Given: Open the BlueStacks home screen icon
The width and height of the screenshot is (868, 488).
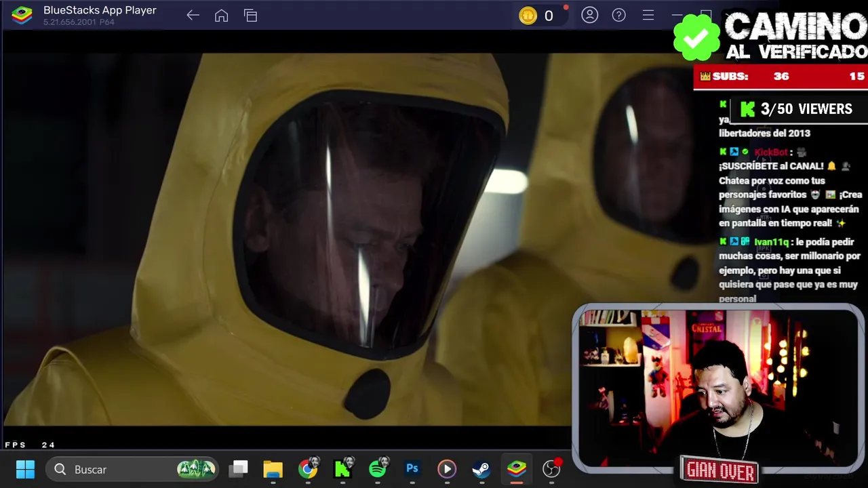Looking at the screenshot, I should point(222,16).
